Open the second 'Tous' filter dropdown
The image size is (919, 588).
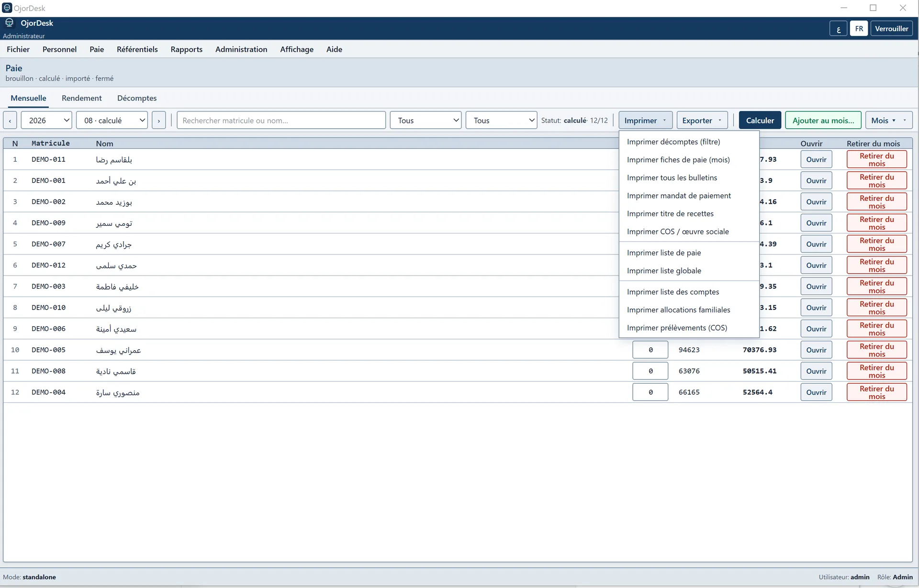tap(501, 121)
